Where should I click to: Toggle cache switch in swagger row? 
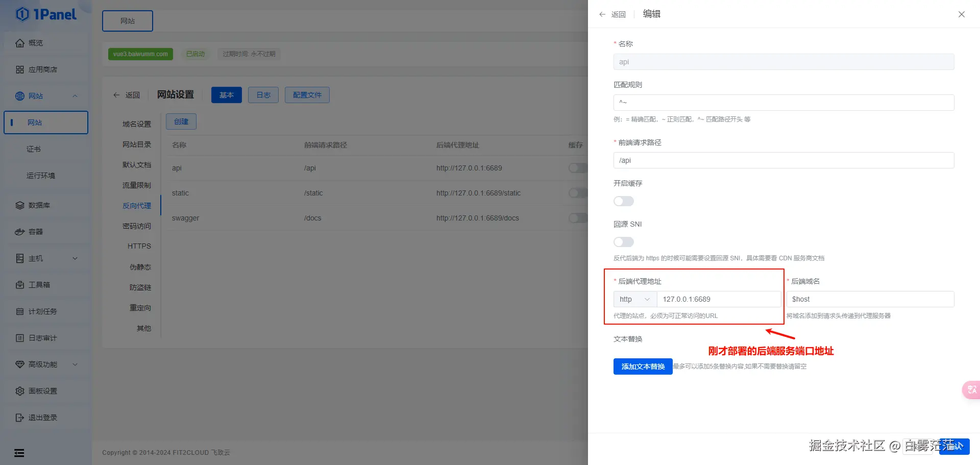coord(578,218)
